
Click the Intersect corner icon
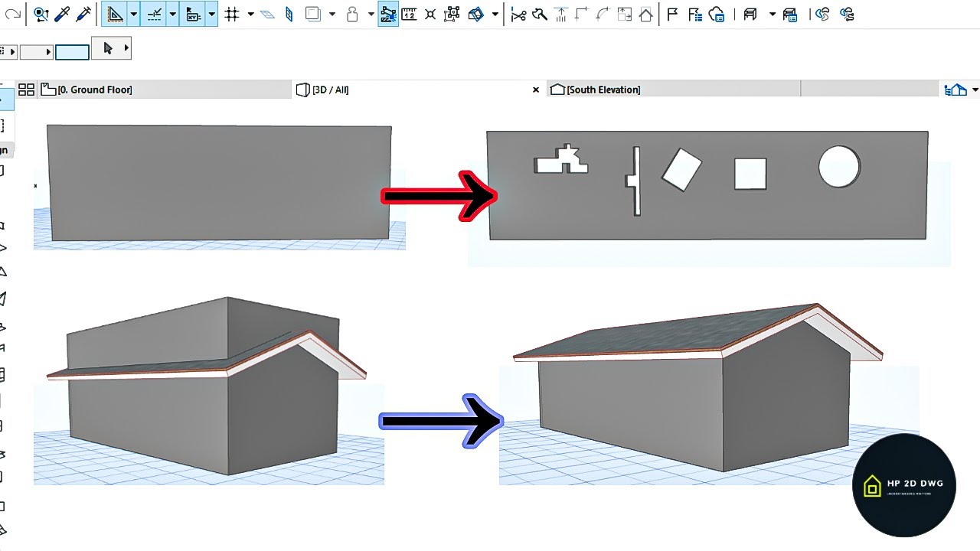[x=582, y=14]
